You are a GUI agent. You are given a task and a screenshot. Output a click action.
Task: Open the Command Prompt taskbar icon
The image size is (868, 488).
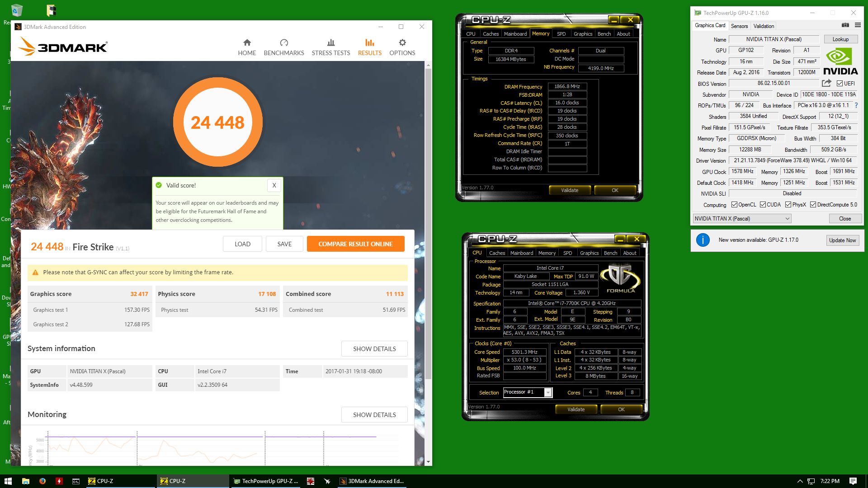point(76,481)
